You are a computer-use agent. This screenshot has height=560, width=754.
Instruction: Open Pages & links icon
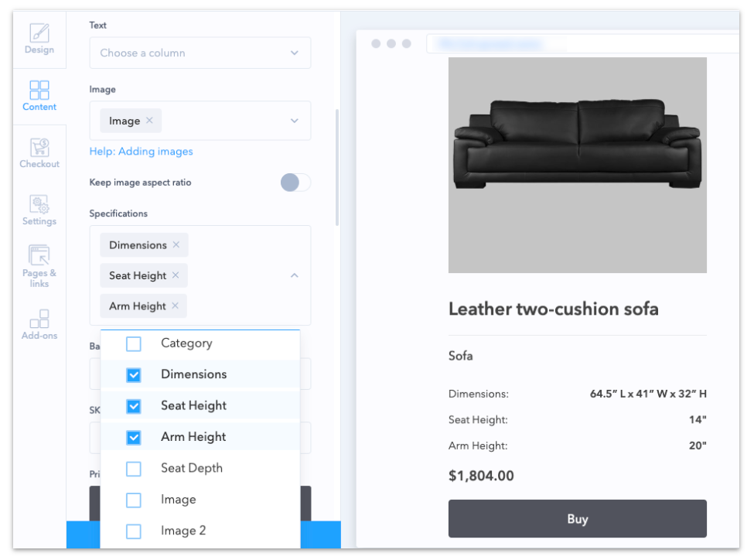click(39, 258)
